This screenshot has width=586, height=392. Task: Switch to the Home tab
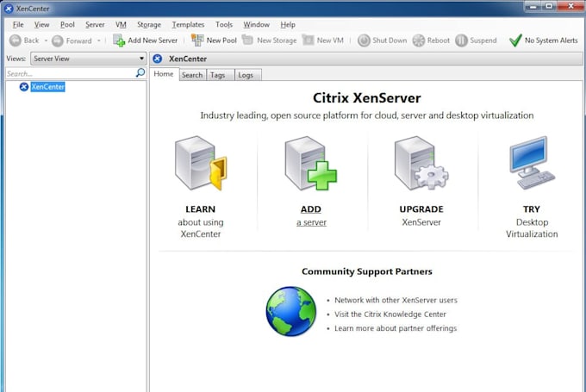click(x=164, y=74)
